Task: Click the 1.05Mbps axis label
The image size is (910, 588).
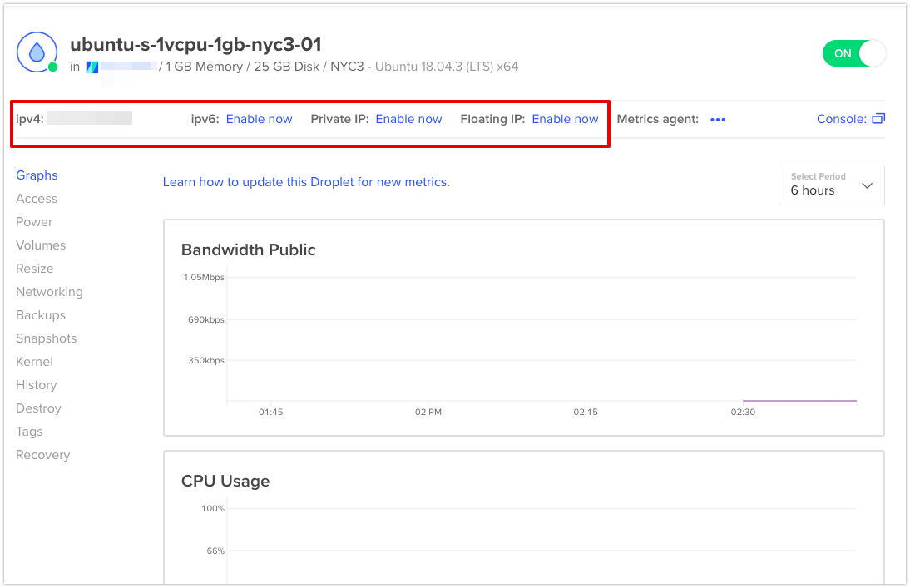Action: [204, 278]
